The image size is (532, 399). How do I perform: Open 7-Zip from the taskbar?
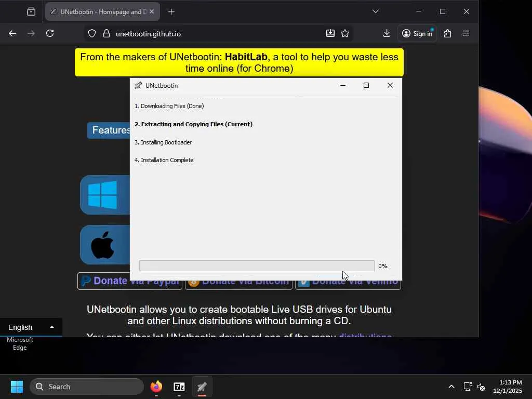pyautogui.click(x=179, y=387)
